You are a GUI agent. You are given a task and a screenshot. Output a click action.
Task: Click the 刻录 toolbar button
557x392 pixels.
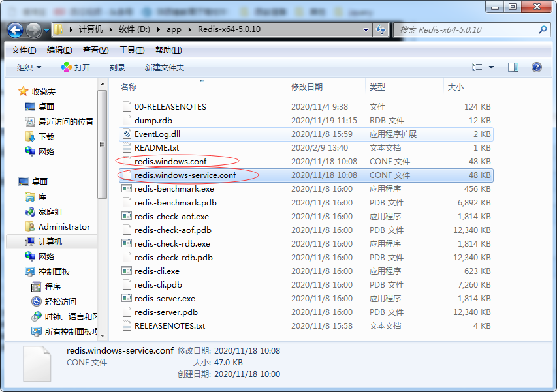(x=118, y=67)
